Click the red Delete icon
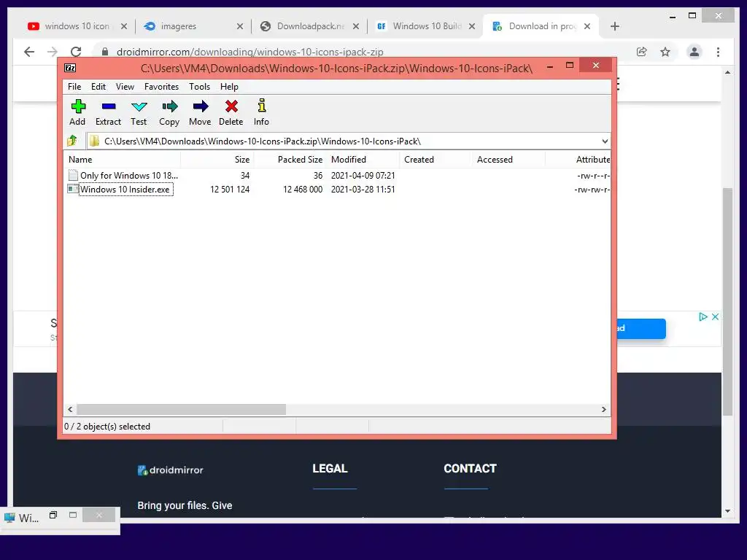The width and height of the screenshot is (747, 560). click(x=231, y=106)
